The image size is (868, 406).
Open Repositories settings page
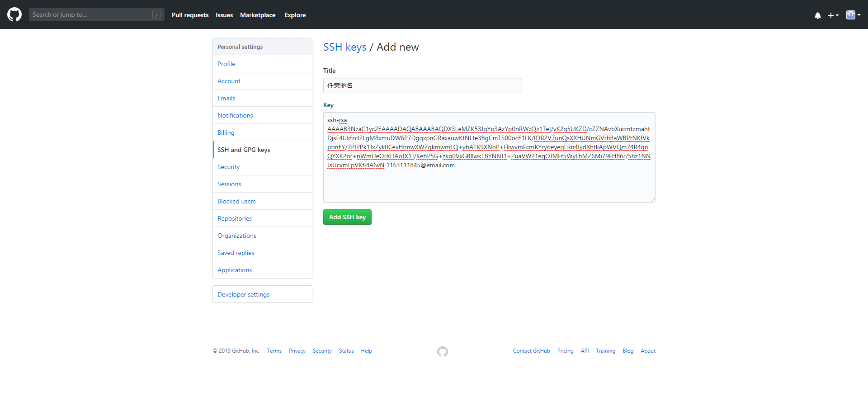point(262,218)
